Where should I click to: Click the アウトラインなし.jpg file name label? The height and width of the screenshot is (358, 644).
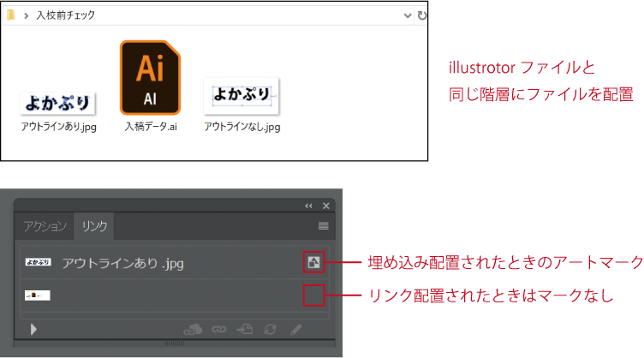point(241,127)
